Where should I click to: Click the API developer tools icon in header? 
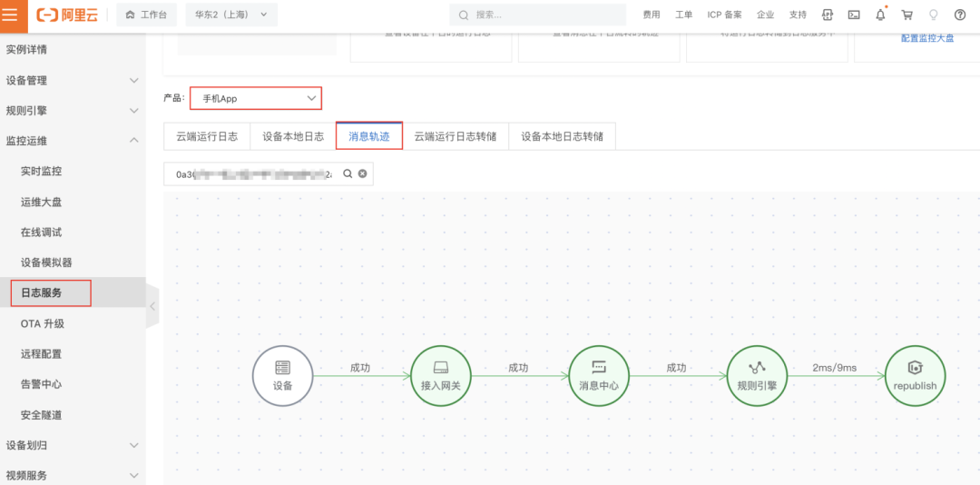point(828,15)
